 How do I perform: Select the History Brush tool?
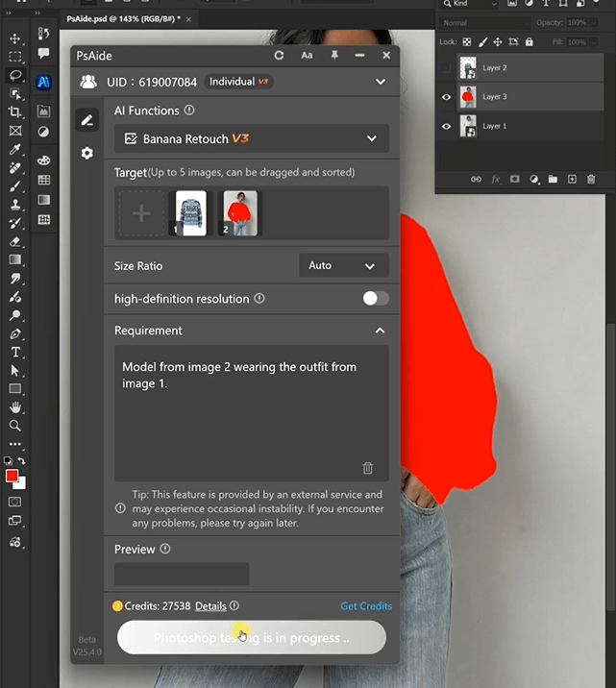tap(15, 223)
